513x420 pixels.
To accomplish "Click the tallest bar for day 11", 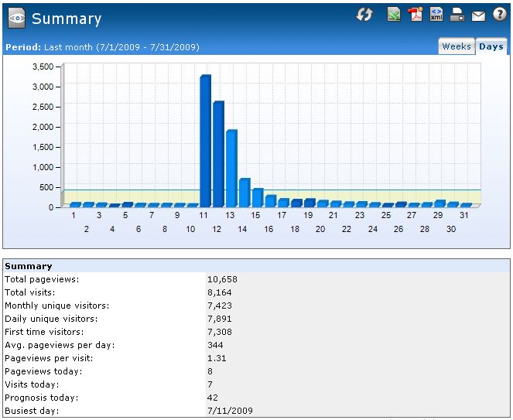I will coord(205,141).
